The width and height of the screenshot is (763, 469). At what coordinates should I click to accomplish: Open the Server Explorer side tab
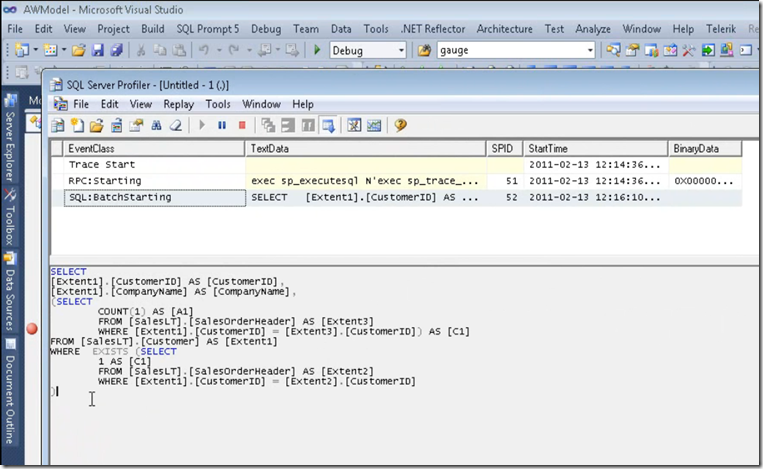pos(10,138)
